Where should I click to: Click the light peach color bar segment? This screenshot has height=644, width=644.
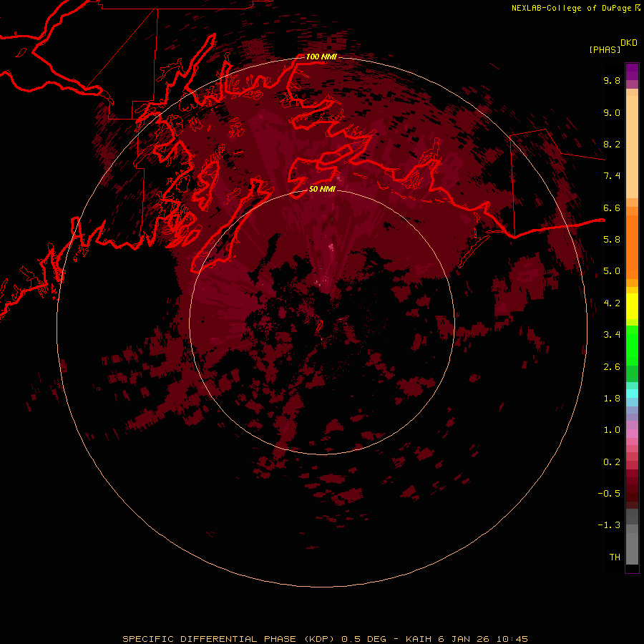click(x=632, y=147)
